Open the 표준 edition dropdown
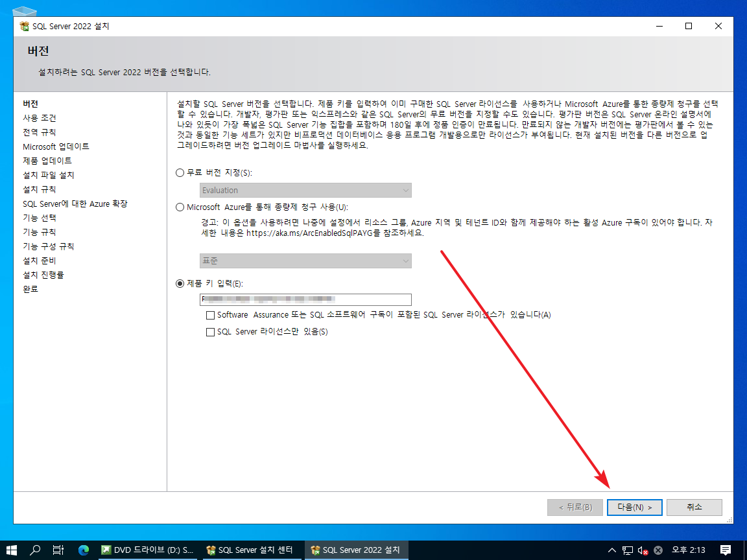The height and width of the screenshot is (560, 747). (x=305, y=261)
